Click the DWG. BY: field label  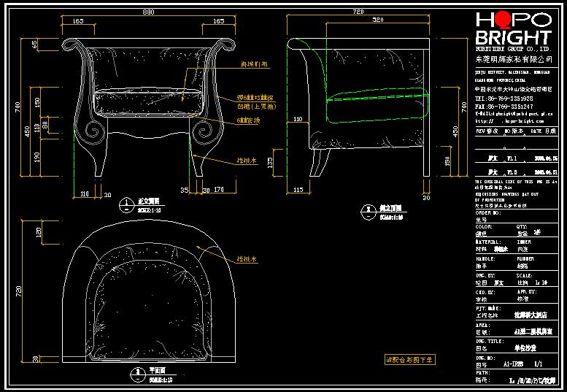coord(486,275)
